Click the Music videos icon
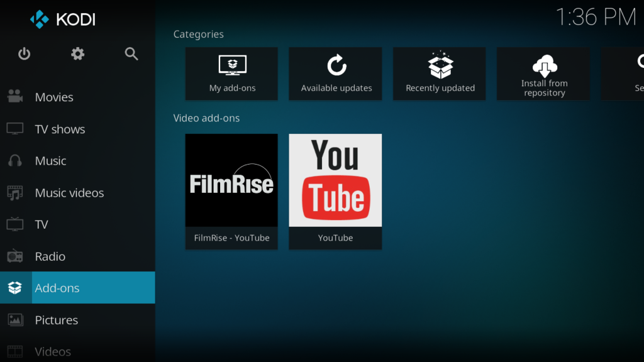The width and height of the screenshot is (644, 362). pos(15,192)
